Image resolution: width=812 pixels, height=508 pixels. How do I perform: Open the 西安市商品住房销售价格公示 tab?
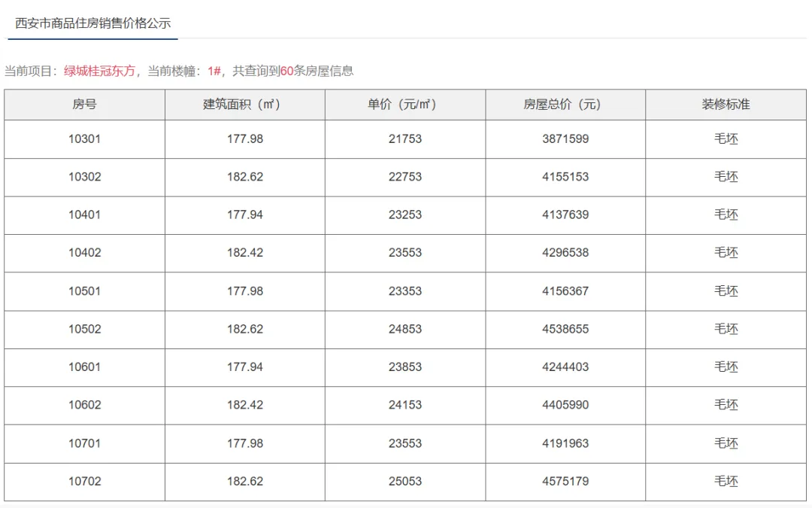(x=92, y=23)
